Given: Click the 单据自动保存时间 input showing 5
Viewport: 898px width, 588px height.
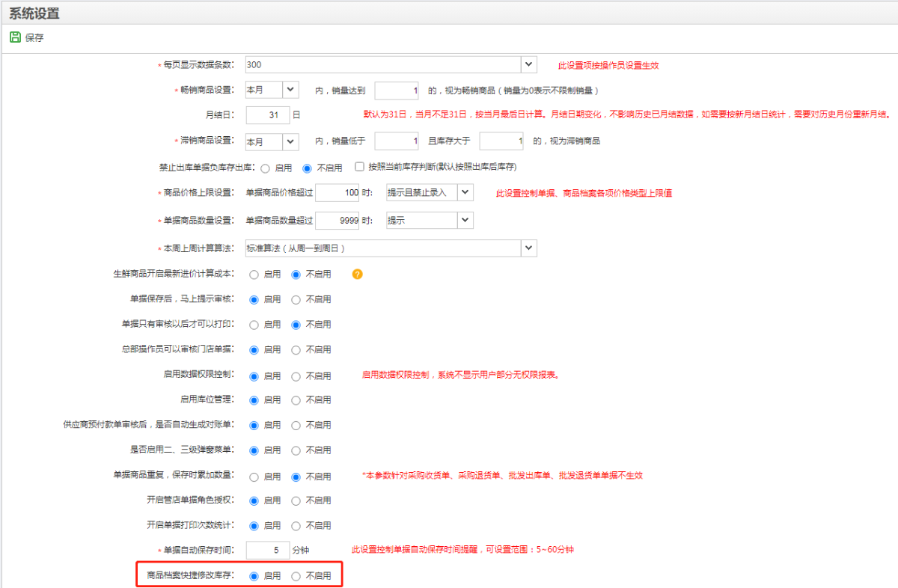Looking at the screenshot, I should [266, 550].
